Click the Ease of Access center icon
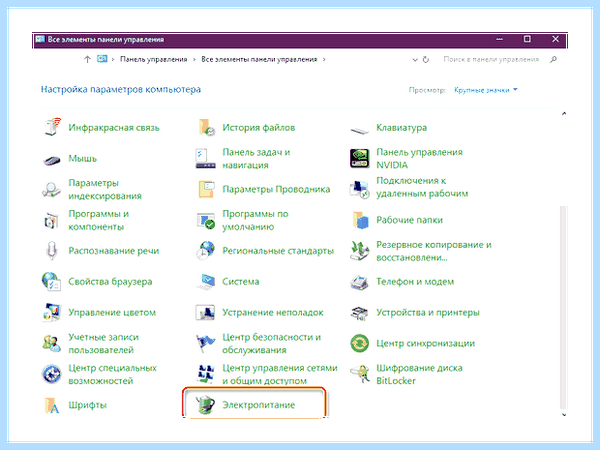 pyautogui.click(x=51, y=374)
